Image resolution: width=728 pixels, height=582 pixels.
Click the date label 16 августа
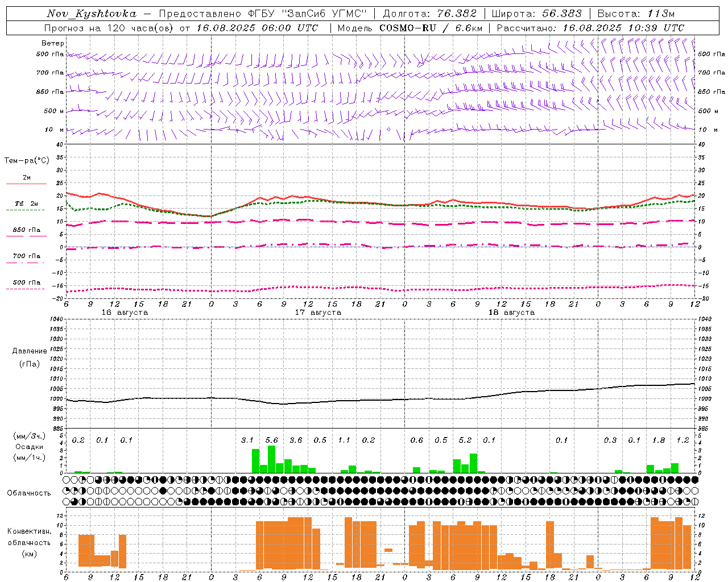click(125, 313)
